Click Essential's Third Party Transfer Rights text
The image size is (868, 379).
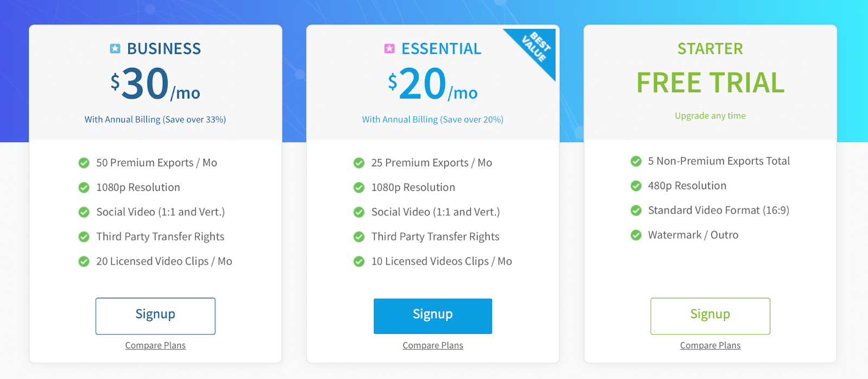click(x=436, y=236)
